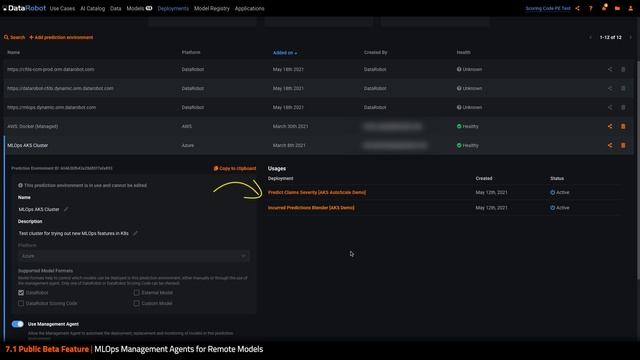Check the DataRobot Scoring Code checkbox

pos(21,303)
